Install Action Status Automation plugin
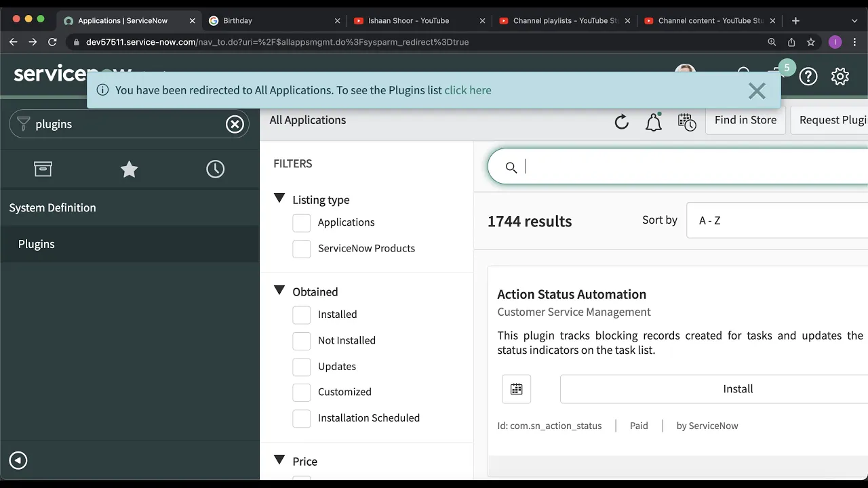The width and height of the screenshot is (868, 488). coord(714,389)
